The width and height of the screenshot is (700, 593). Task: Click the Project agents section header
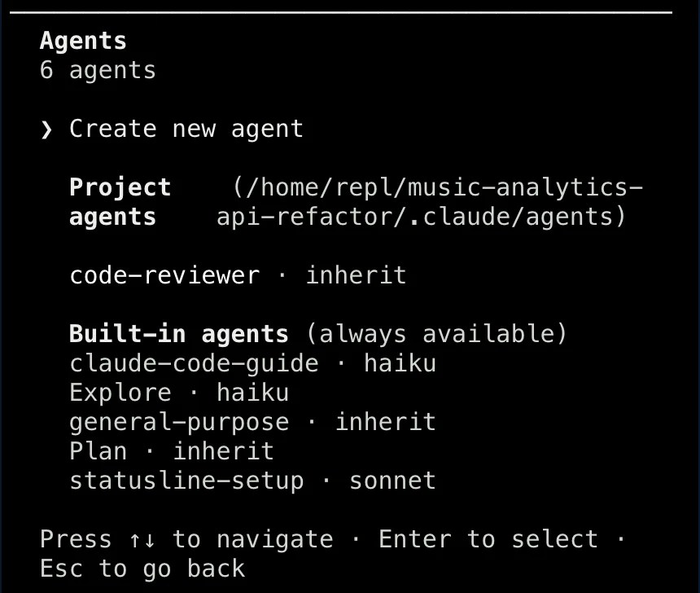(120, 202)
